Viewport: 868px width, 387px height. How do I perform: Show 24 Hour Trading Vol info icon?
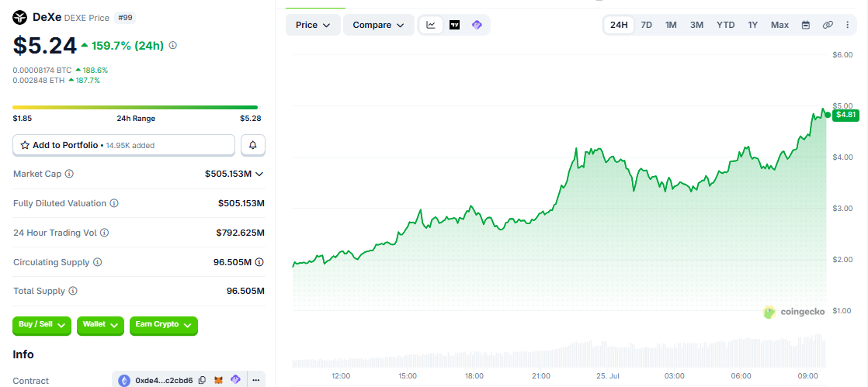coord(105,233)
